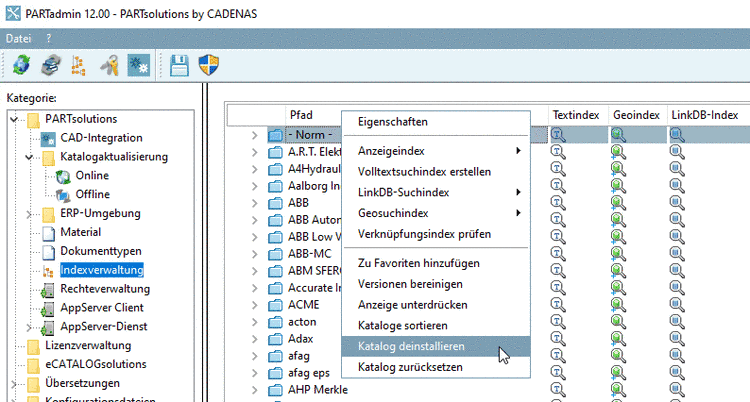Select eCATALOGsolutions in the tree

(x=96, y=365)
